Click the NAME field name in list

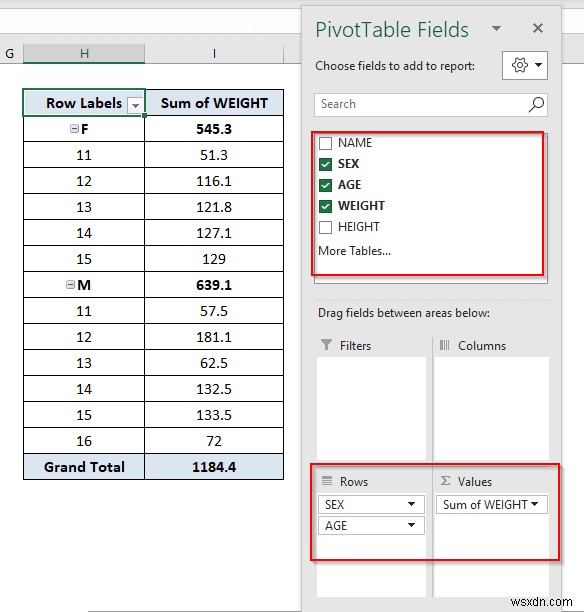coord(355,143)
